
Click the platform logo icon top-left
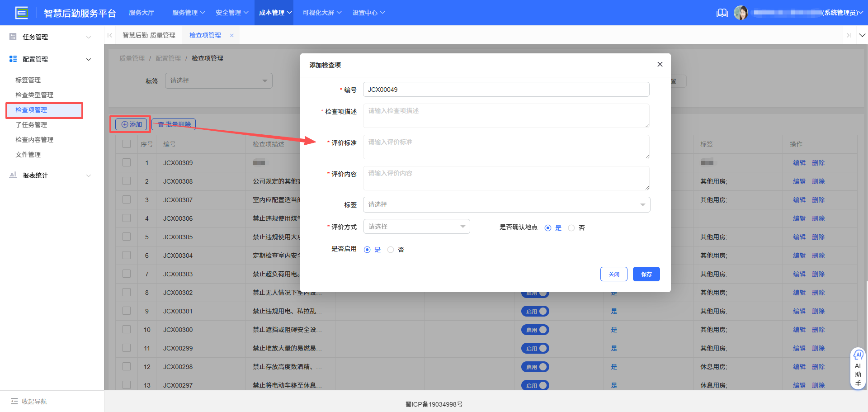coord(21,13)
